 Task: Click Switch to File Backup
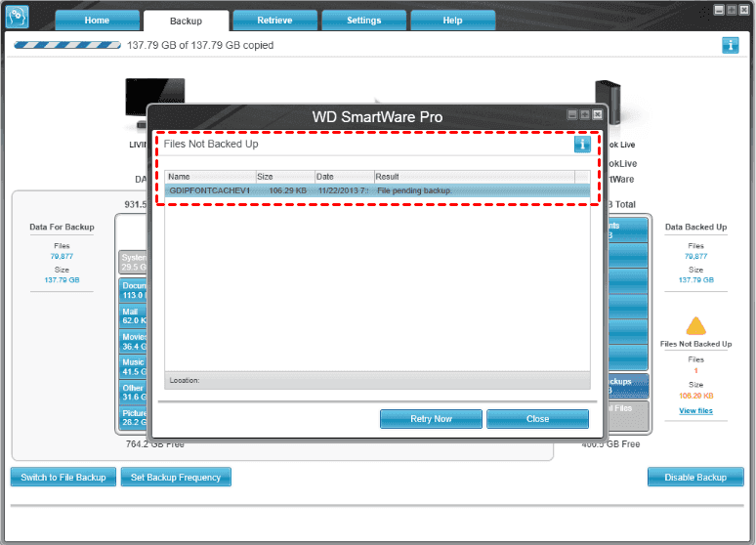tap(63, 477)
